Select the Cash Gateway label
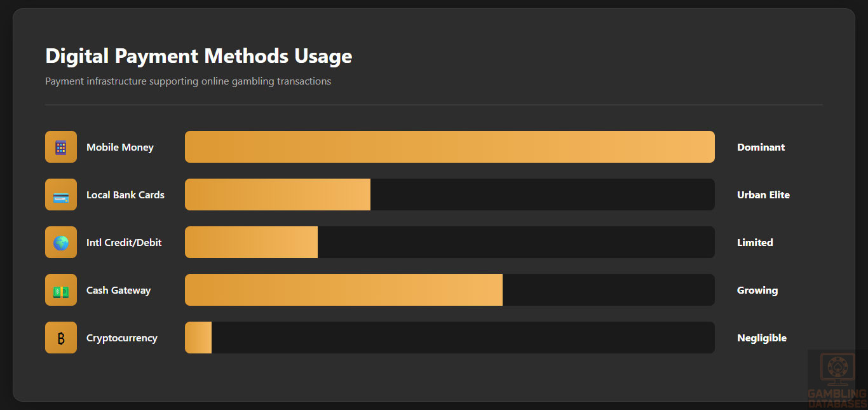 [x=118, y=290]
